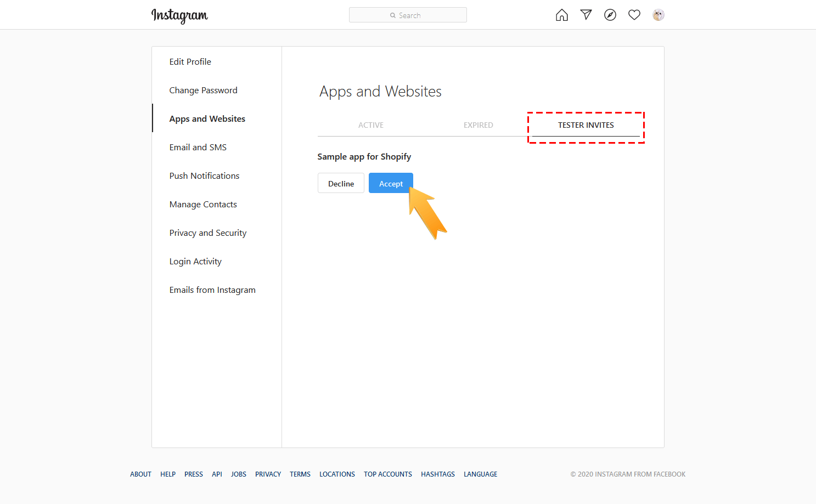
Task: Open Privacy and Security settings
Action: (207, 233)
